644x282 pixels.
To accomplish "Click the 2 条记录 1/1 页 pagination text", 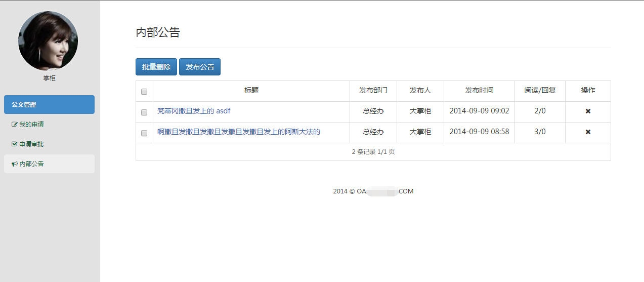I will 373,152.
